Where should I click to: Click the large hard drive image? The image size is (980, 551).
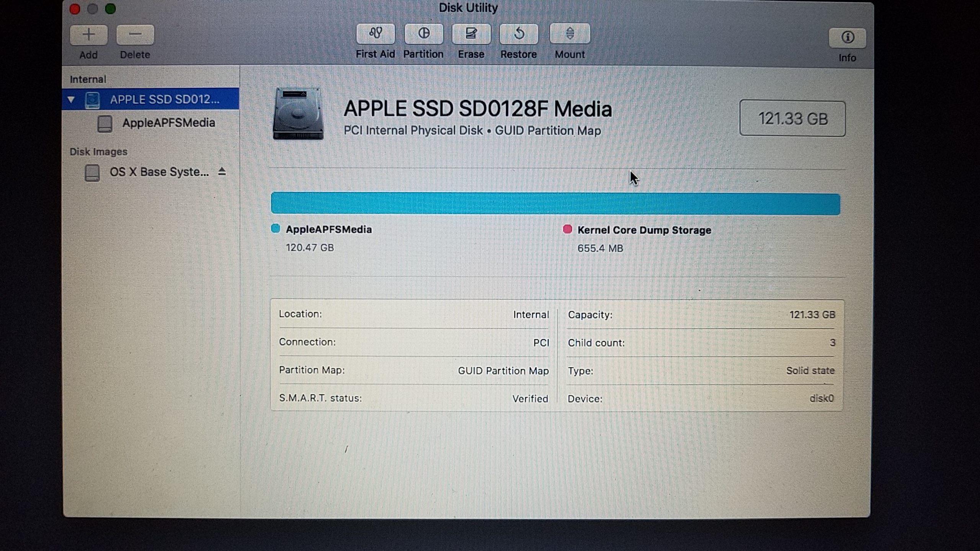[x=298, y=114]
